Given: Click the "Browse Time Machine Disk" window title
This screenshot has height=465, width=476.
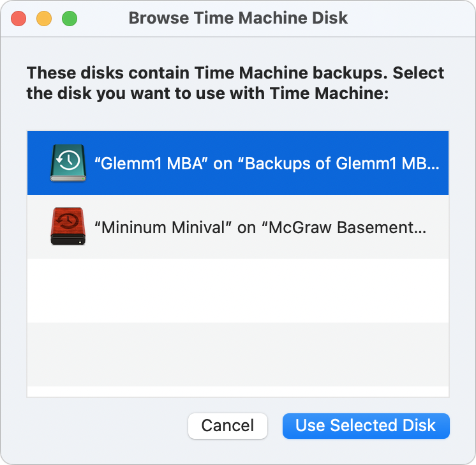Looking at the screenshot, I should tap(238, 18).
